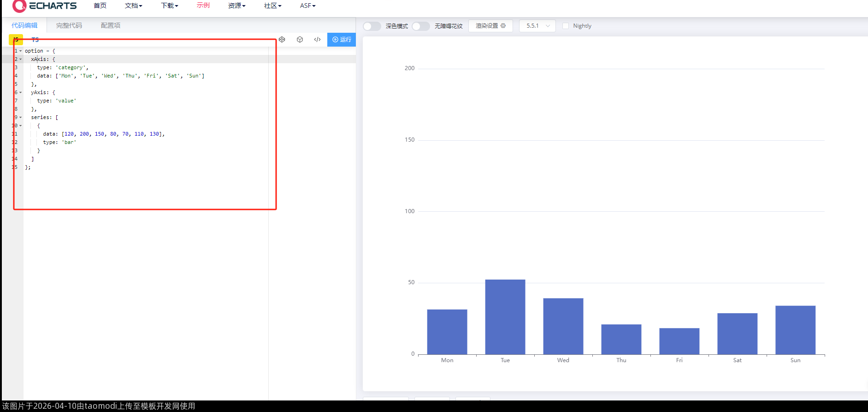The width and height of the screenshot is (868, 412).
Task: Click the series data line in editor
Action: (104, 134)
